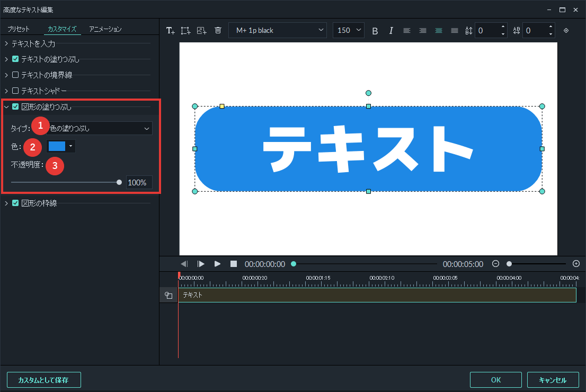Click the line spacing icon
This screenshot has width=586, height=392.
point(469,31)
